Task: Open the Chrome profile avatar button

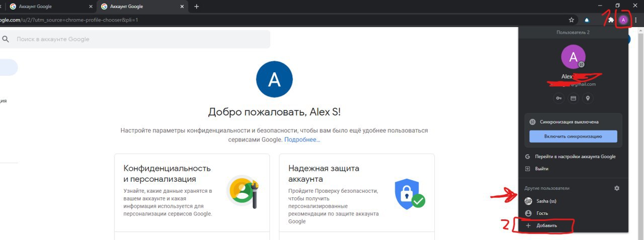Action: 623,20
